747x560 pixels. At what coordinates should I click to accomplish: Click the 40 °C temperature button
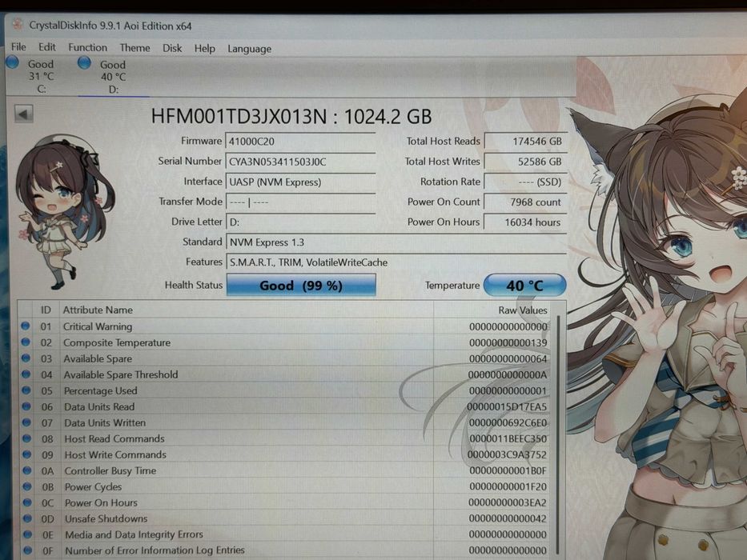(x=524, y=286)
